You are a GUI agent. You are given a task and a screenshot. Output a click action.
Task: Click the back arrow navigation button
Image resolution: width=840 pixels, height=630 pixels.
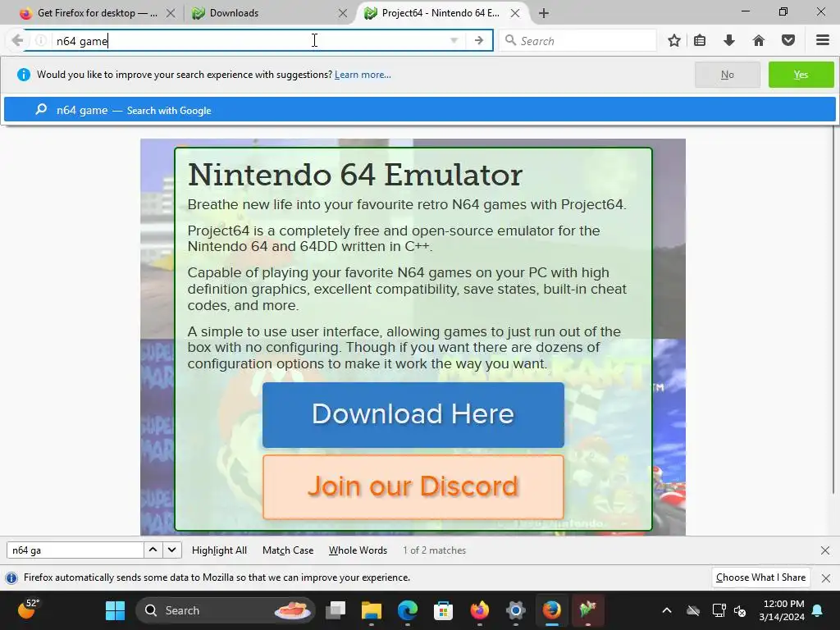17,41
